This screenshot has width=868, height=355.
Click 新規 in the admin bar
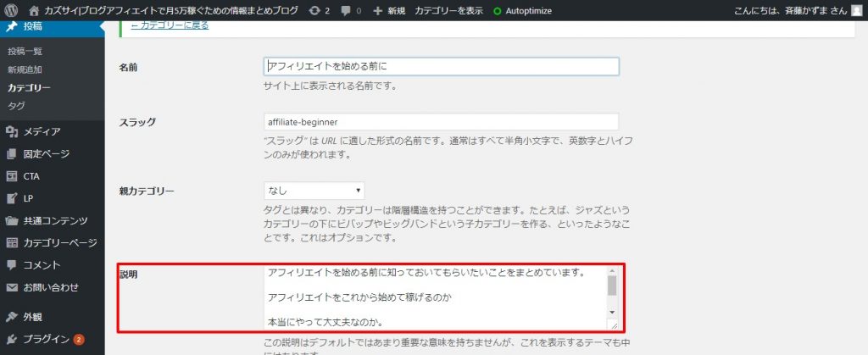(x=397, y=10)
